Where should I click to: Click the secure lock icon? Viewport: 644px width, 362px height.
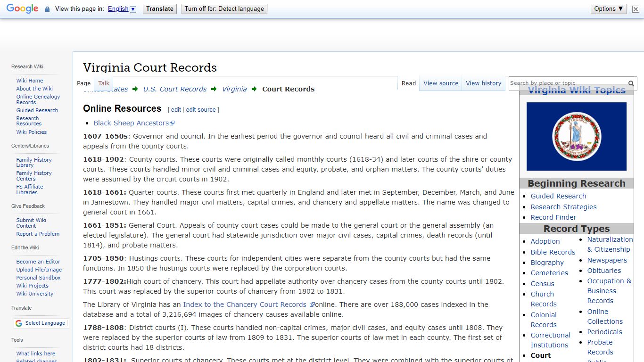47,9
